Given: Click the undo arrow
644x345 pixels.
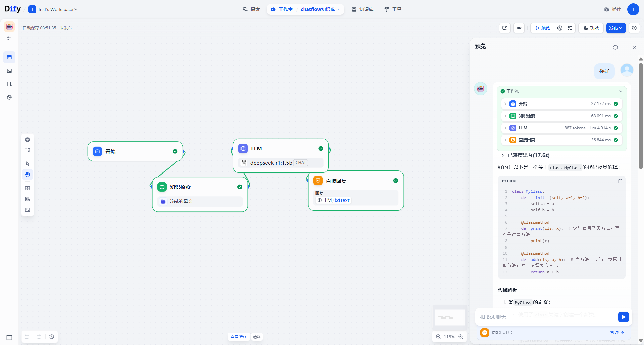Looking at the screenshot, I should [28, 337].
